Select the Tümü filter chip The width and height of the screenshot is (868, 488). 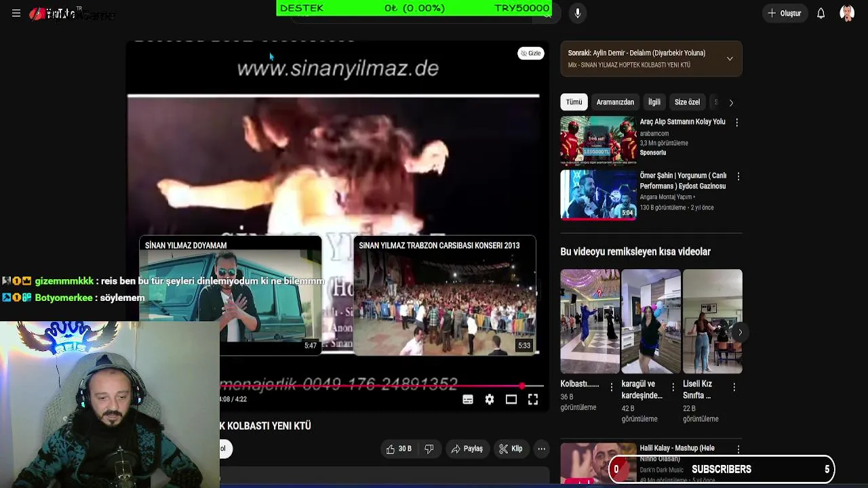574,102
